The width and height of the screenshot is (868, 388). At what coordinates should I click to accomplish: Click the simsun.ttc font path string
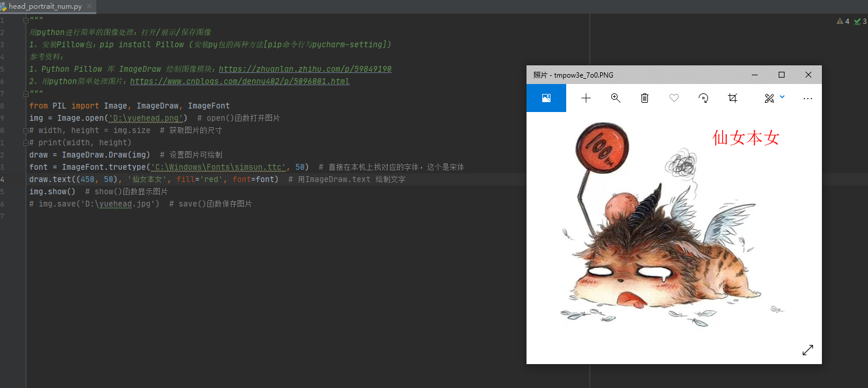pyautogui.click(x=218, y=167)
